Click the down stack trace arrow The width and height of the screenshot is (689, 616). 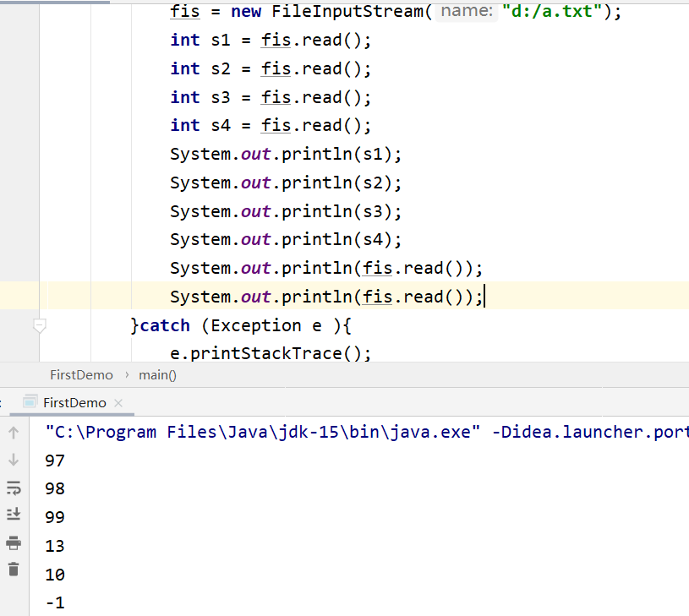click(x=14, y=460)
